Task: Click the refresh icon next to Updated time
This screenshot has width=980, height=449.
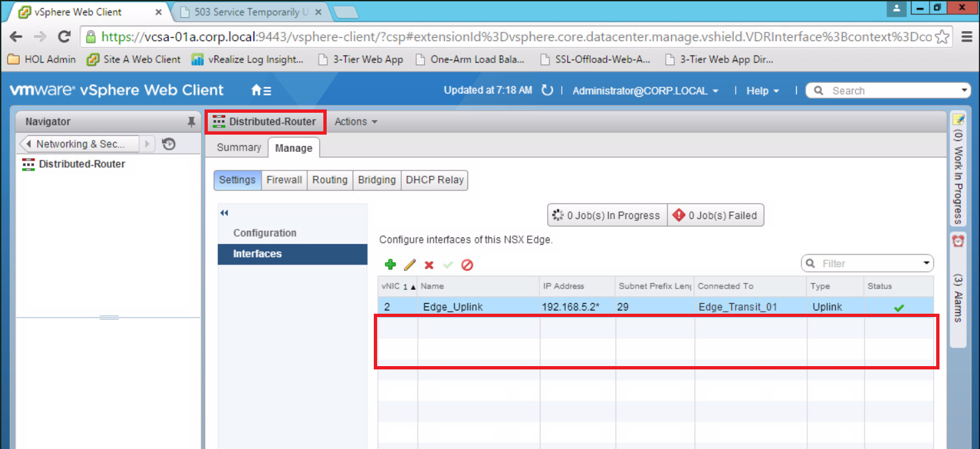Action: 547,90
